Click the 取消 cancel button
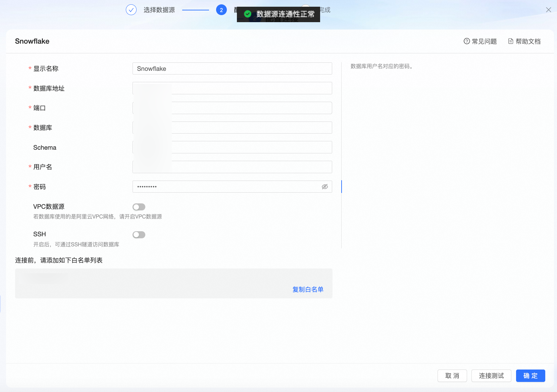The width and height of the screenshot is (557, 392). (452, 376)
